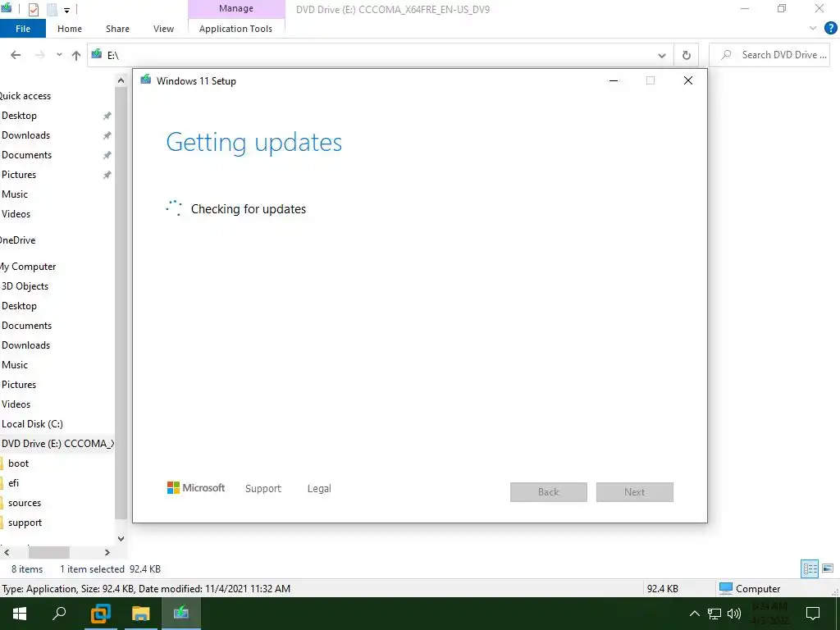Switch to the Share ribbon tab
The width and height of the screenshot is (840, 630).
coord(117,29)
